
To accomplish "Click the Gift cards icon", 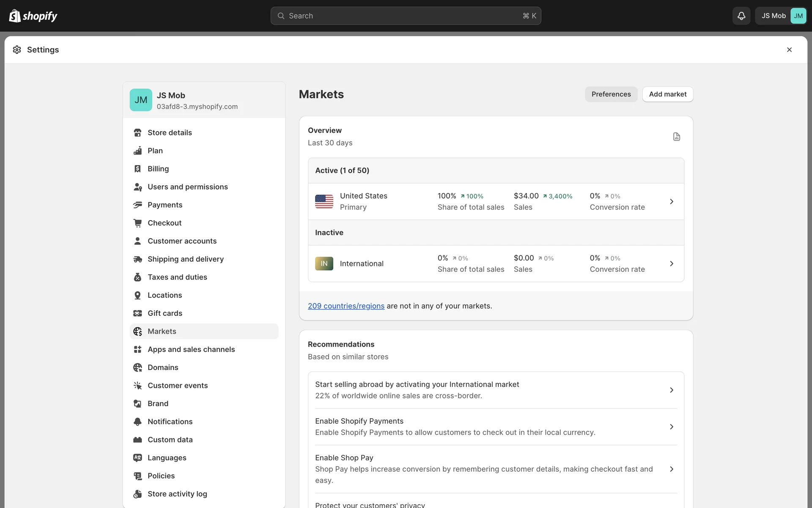I will pos(137,313).
